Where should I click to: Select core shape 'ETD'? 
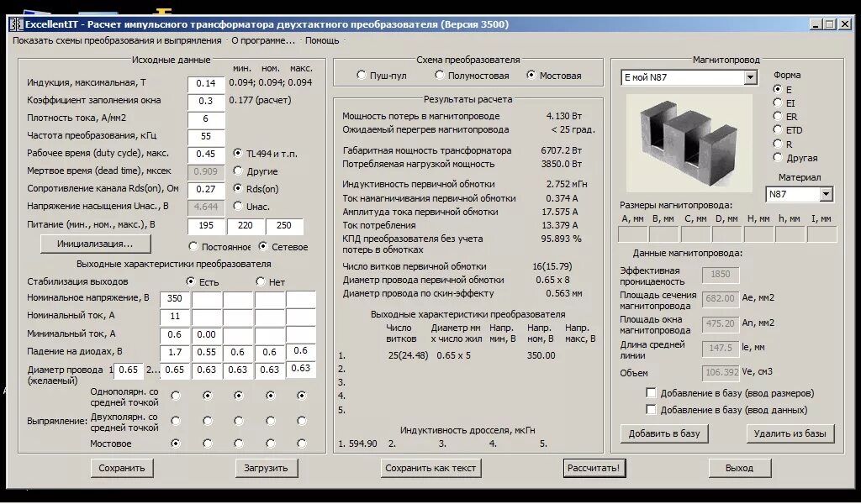[x=778, y=130]
